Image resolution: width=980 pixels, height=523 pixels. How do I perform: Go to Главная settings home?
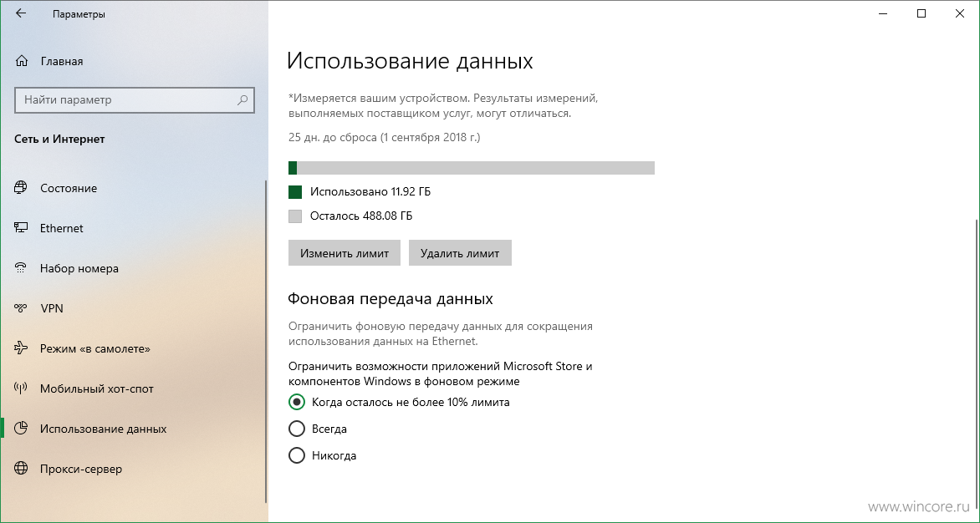click(62, 61)
